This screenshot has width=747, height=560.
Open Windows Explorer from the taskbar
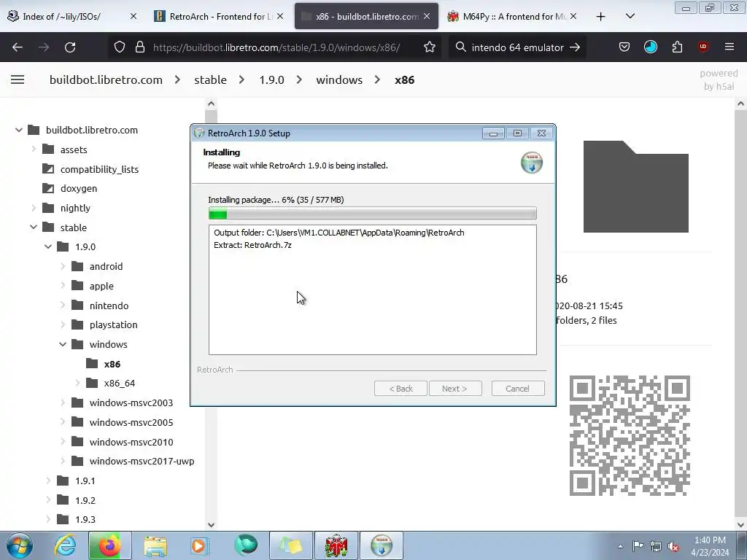point(155,545)
